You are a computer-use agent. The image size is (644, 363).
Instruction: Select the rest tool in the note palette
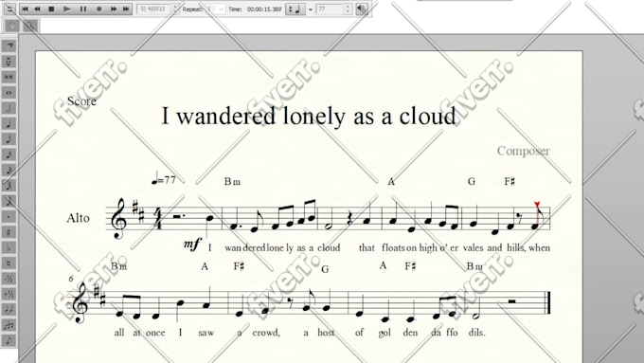[x=9, y=45]
